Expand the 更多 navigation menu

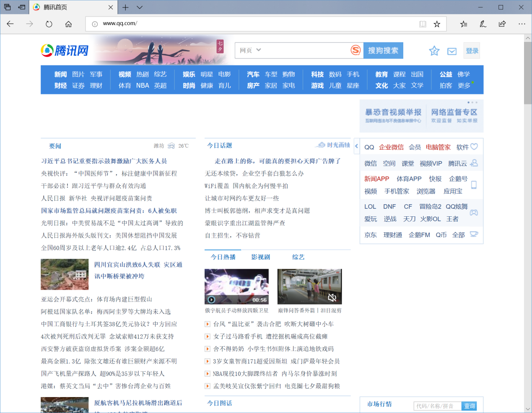click(464, 86)
